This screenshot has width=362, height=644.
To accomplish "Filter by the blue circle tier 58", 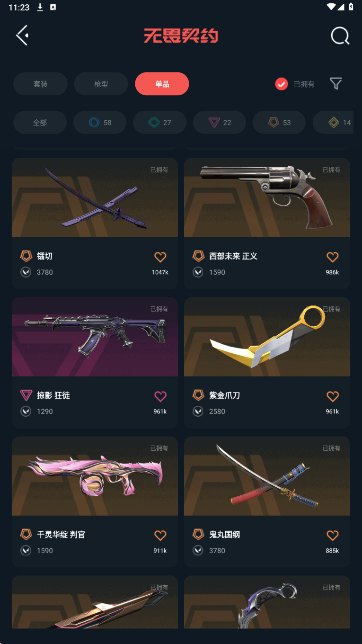I will point(100,123).
